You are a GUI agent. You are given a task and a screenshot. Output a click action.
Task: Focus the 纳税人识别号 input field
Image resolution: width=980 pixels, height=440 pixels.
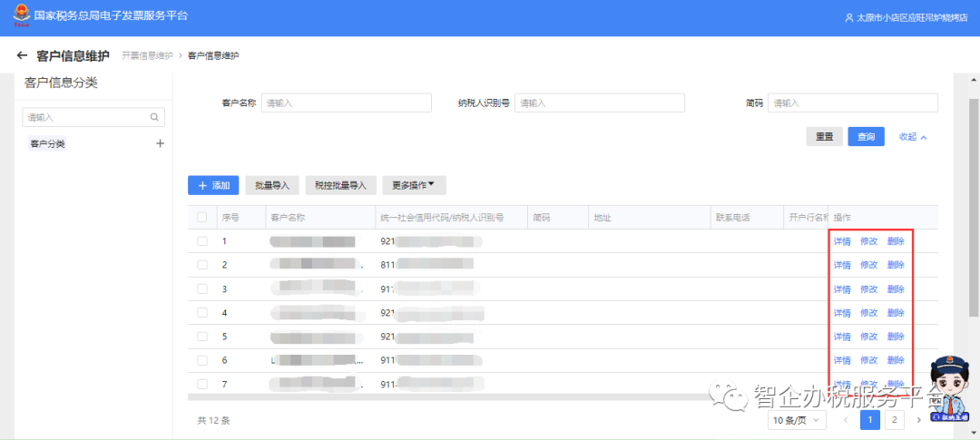coord(600,103)
